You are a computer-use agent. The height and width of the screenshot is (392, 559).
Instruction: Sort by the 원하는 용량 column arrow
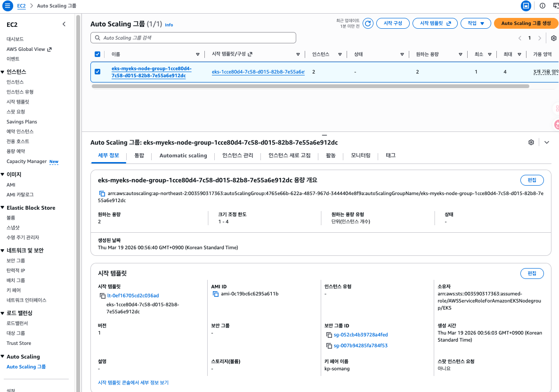click(x=461, y=55)
